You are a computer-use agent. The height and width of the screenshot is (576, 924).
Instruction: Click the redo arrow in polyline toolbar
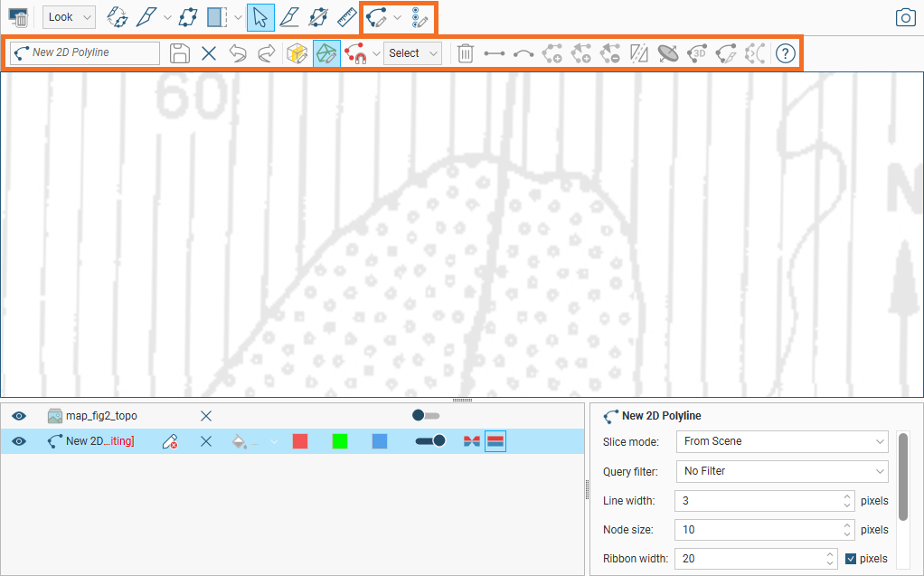[267, 53]
